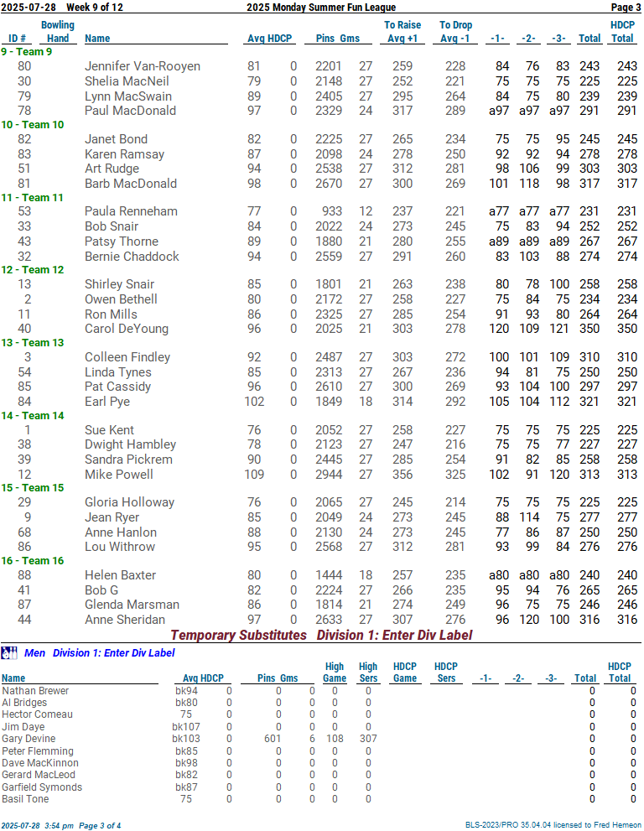Click the "2025 Monday Summer Fun League" title
This screenshot has width=644, height=831.
(x=321, y=8)
